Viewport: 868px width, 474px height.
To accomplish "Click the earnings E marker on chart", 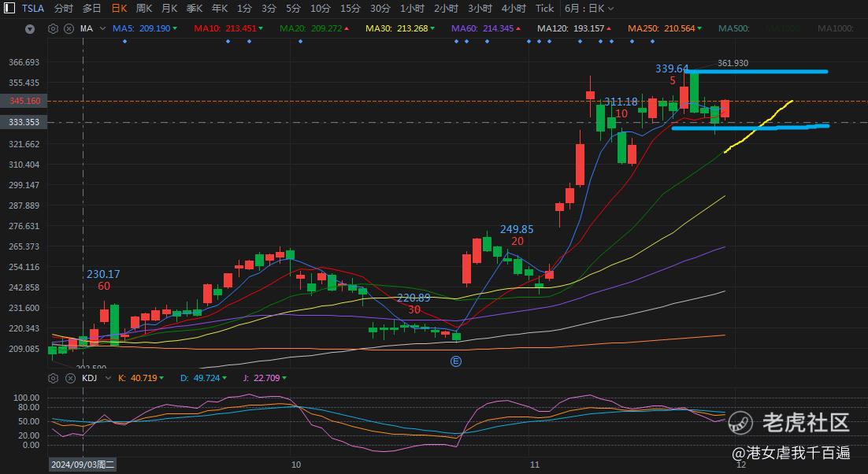I will pos(455,361).
